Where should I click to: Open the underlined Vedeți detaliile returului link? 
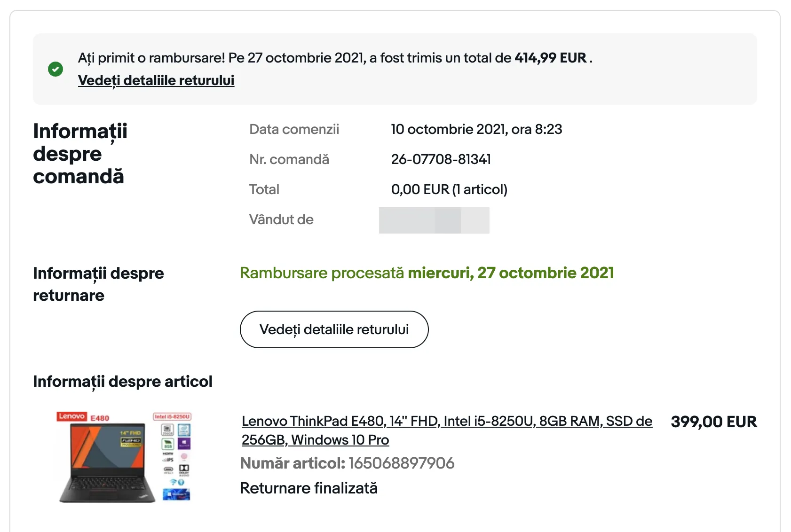156,80
